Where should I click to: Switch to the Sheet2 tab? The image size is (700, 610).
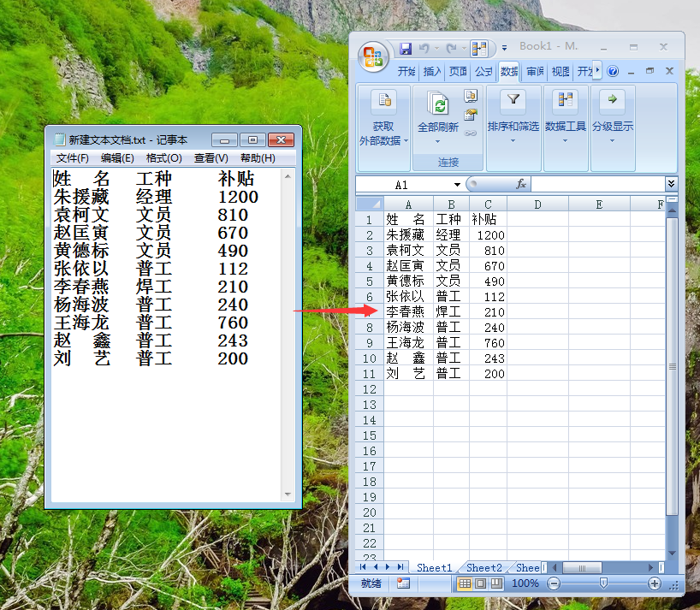pyautogui.click(x=484, y=567)
